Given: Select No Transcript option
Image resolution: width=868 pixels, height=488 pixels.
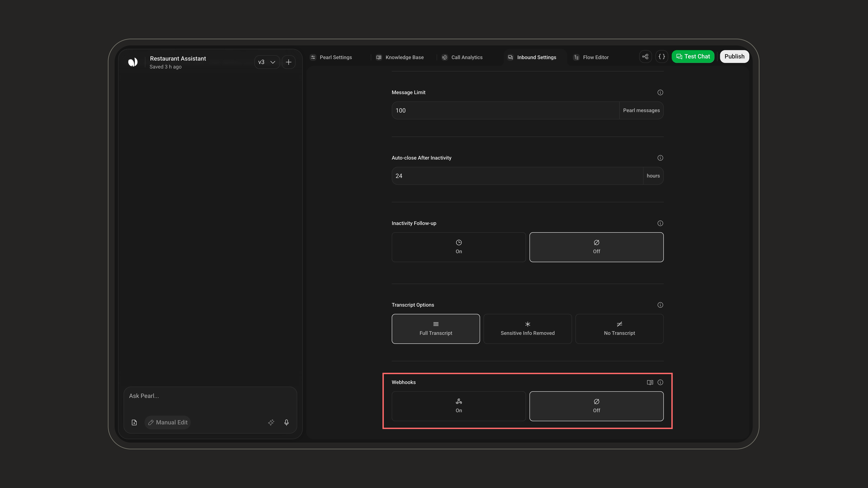Looking at the screenshot, I should point(619,329).
